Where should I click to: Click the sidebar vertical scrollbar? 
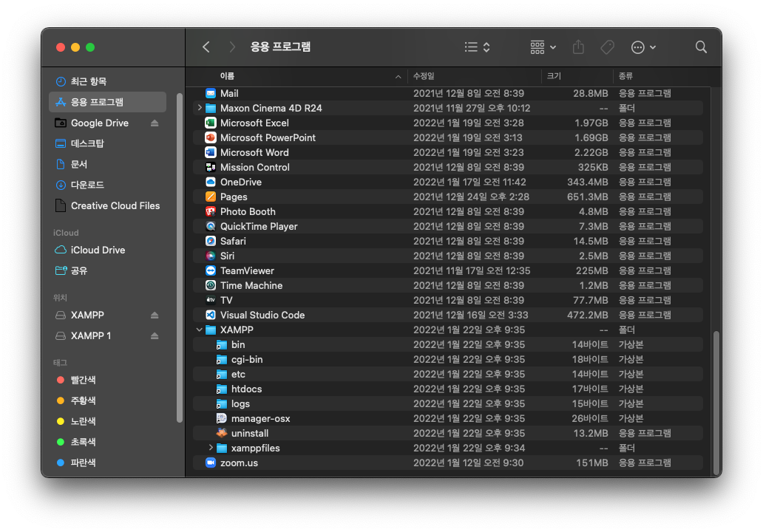click(180, 258)
